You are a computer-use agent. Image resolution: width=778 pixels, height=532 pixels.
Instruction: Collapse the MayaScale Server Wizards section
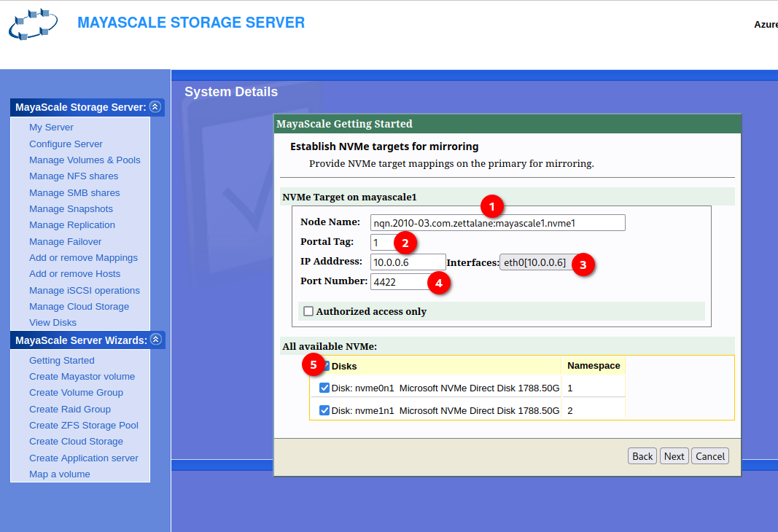pos(155,340)
